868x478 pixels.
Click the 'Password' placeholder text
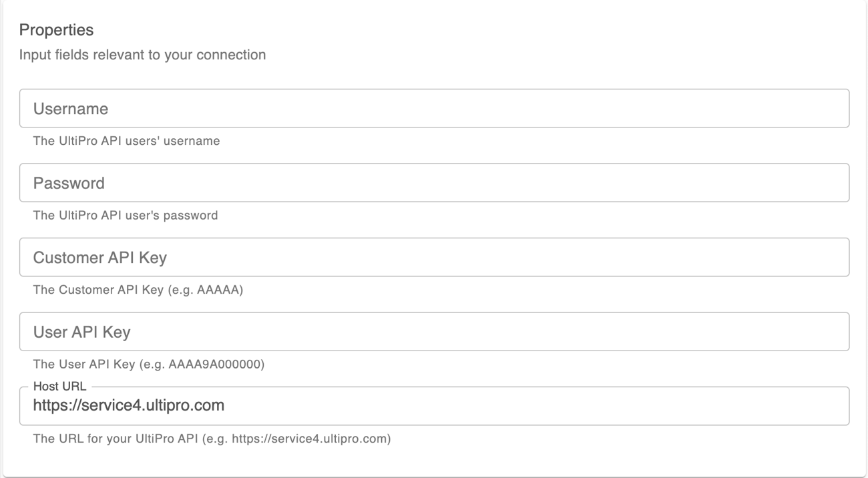click(69, 184)
